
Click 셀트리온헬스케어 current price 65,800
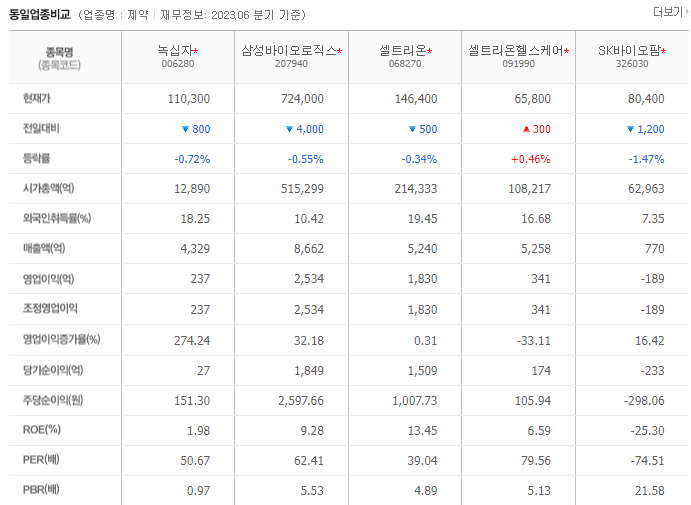tap(532, 99)
